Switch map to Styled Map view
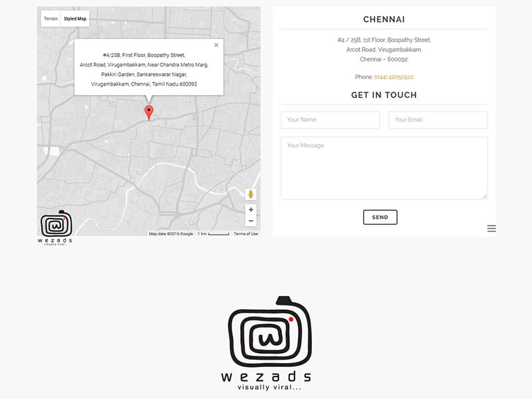Screen dimensions: 532x399 pyautogui.click(x=75, y=19)
